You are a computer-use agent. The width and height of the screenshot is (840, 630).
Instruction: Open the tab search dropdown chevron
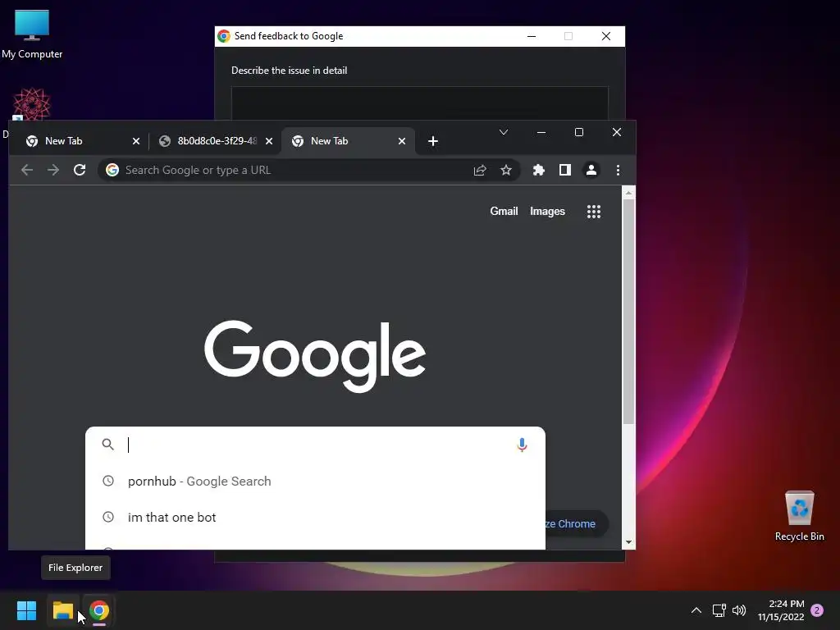click(x=504, y=132)
